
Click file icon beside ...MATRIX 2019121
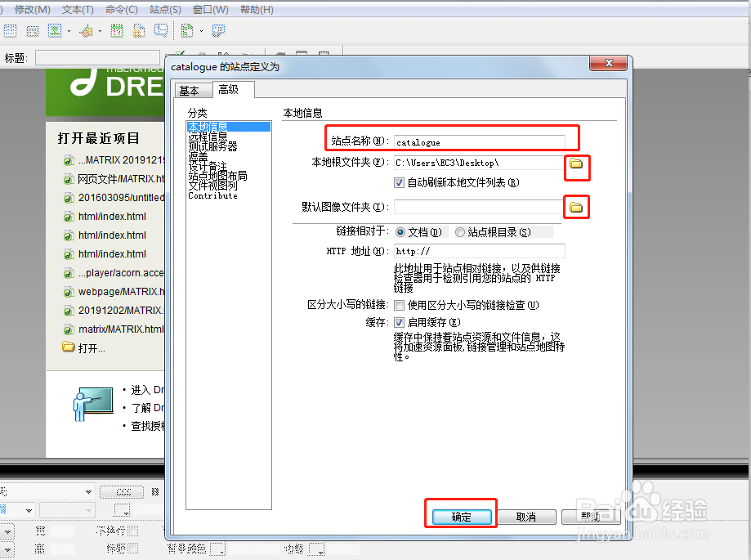click(x=69, y=160)
